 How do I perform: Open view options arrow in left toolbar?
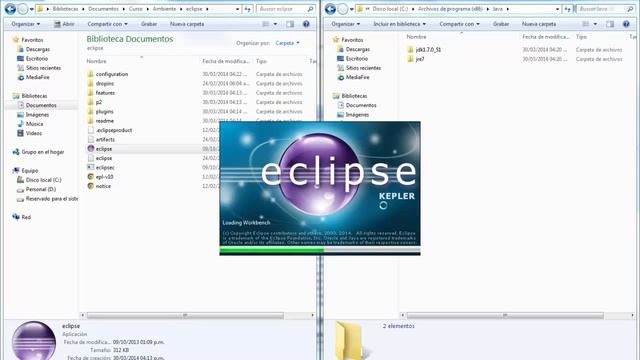(275, 24)
